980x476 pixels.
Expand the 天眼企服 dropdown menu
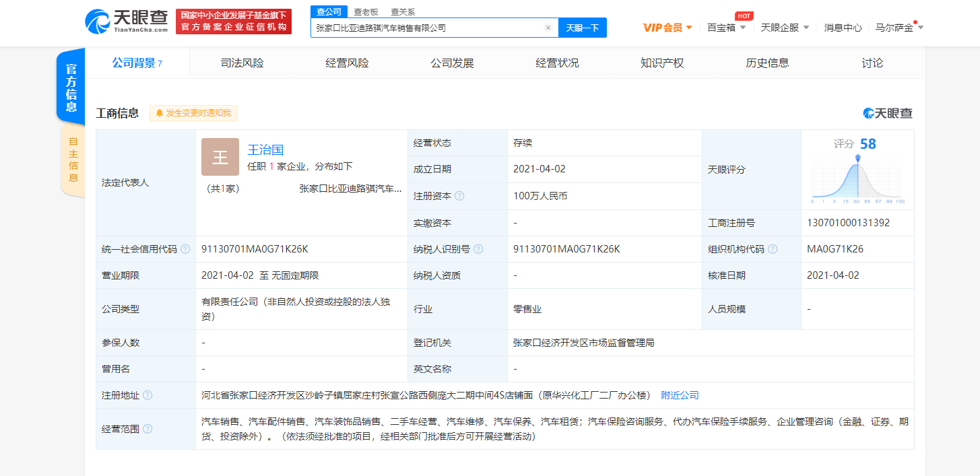pos(785,28)
